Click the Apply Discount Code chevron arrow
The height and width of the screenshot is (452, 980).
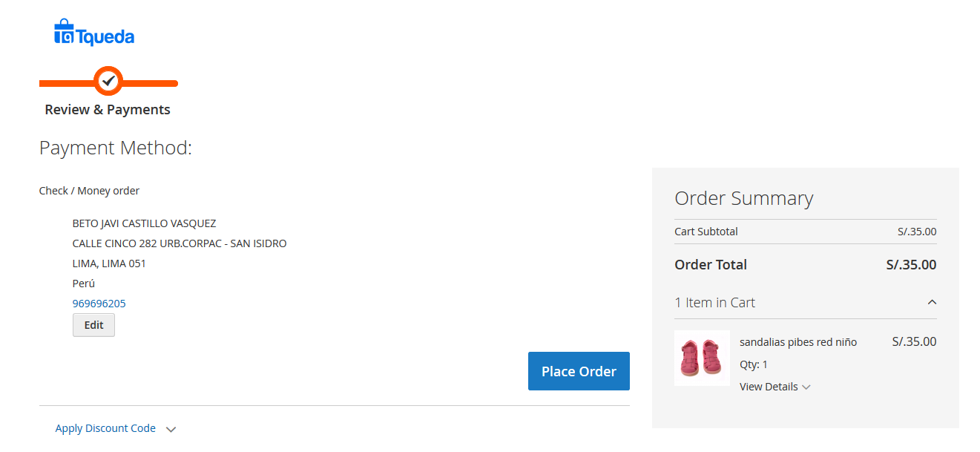(x=171, y=428)
